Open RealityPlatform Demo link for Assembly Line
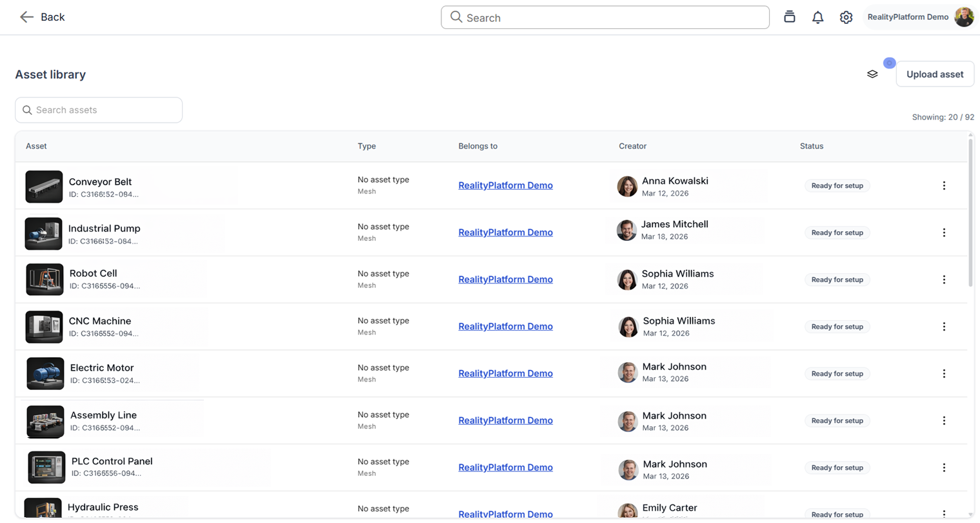The height and width of the screenshot is (523, 980). [505, 420]
